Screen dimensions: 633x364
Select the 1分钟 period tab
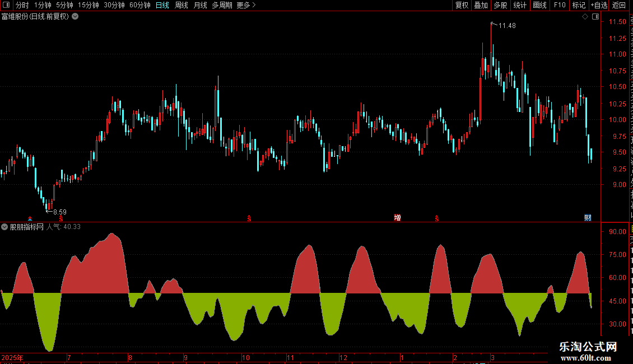click(43, 5)
